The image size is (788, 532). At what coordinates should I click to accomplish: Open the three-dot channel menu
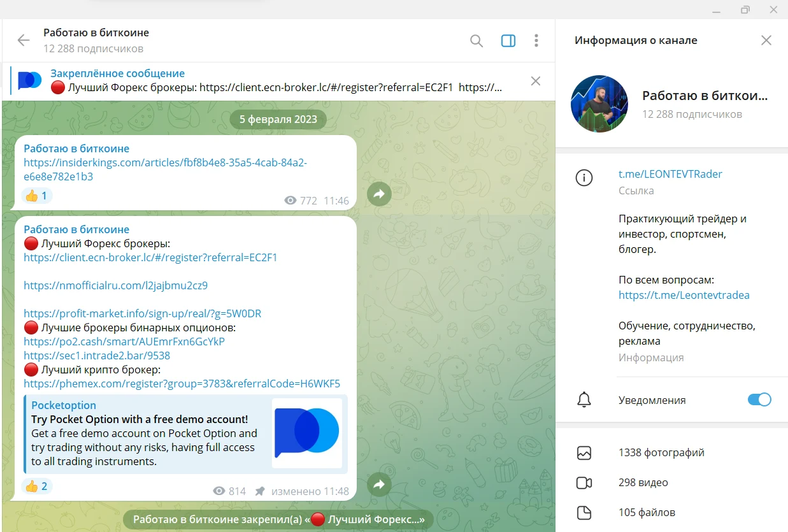coord(536,41)
